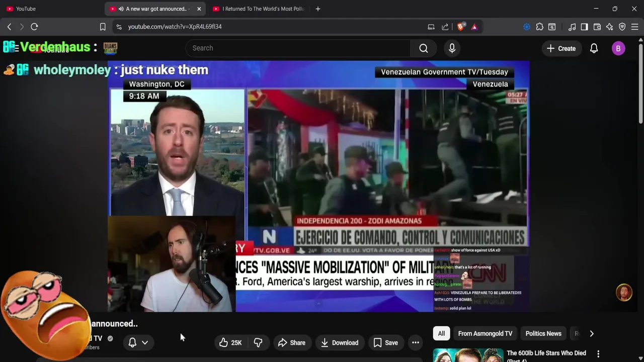Click the YouTube address bar URL

pyautogui.click(x=175, y=27)
